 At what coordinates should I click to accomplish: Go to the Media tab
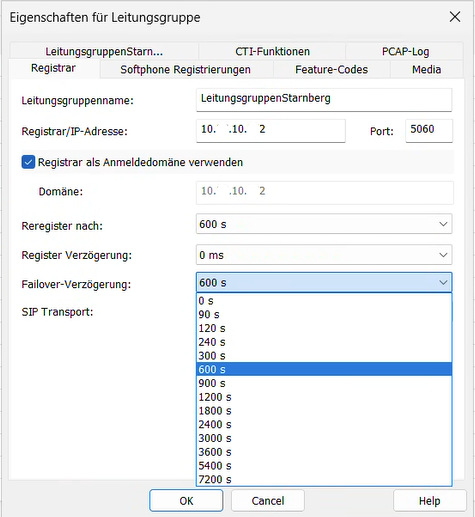(426, 69)
